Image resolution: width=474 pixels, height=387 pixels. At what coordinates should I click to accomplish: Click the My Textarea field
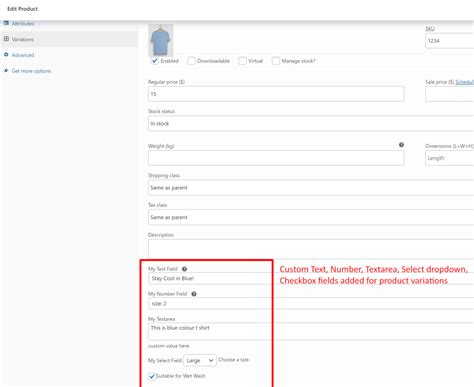[311, 331]
